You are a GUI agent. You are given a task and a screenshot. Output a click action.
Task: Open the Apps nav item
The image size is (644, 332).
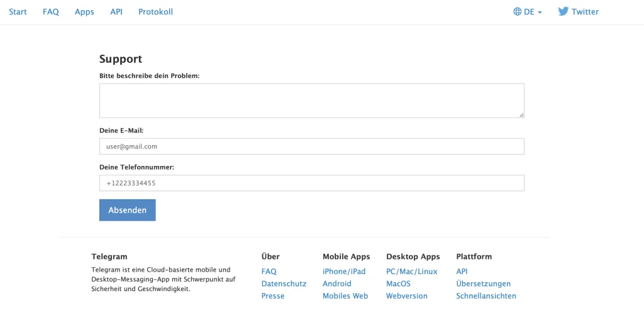[84, 12]
